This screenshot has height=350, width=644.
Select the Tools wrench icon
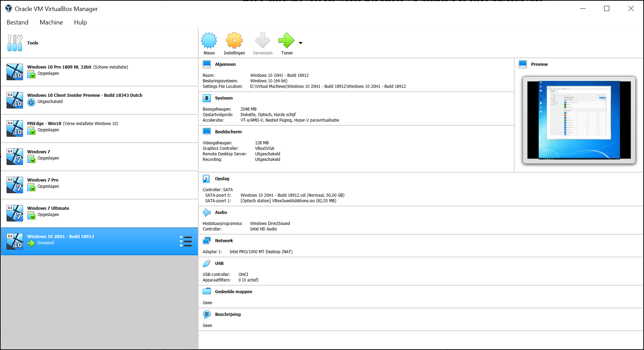[x=15, y=43]
